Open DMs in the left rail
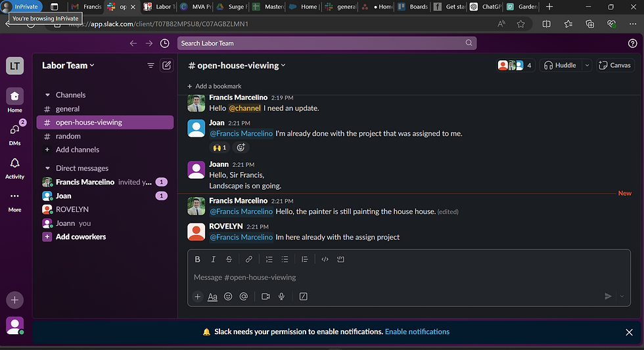Screen dimensions: 644x350 [x=14, y=134]
